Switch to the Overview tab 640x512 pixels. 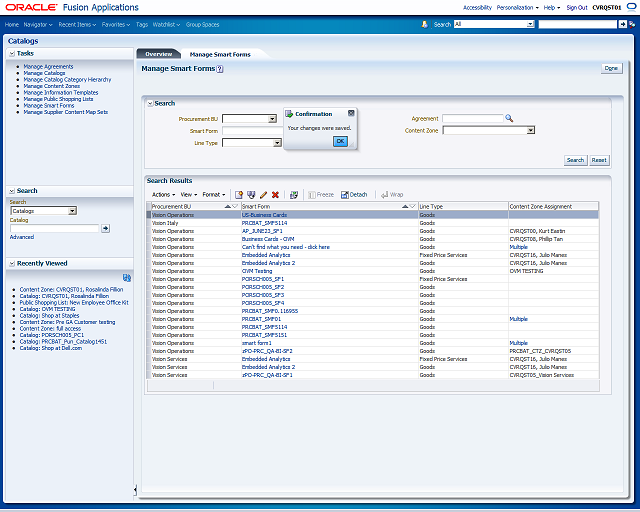tap(158, 54)
